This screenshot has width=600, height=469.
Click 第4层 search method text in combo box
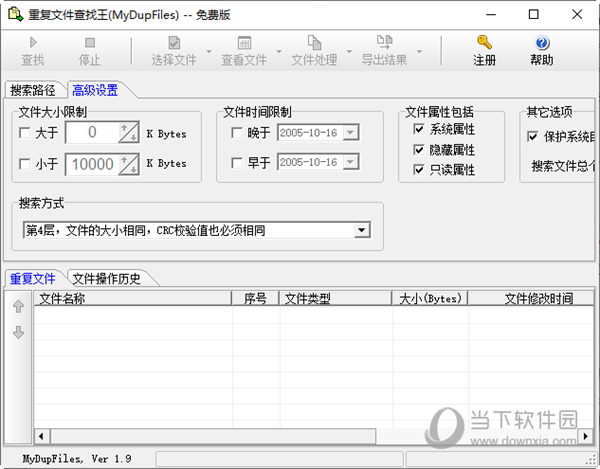[145, 230]
